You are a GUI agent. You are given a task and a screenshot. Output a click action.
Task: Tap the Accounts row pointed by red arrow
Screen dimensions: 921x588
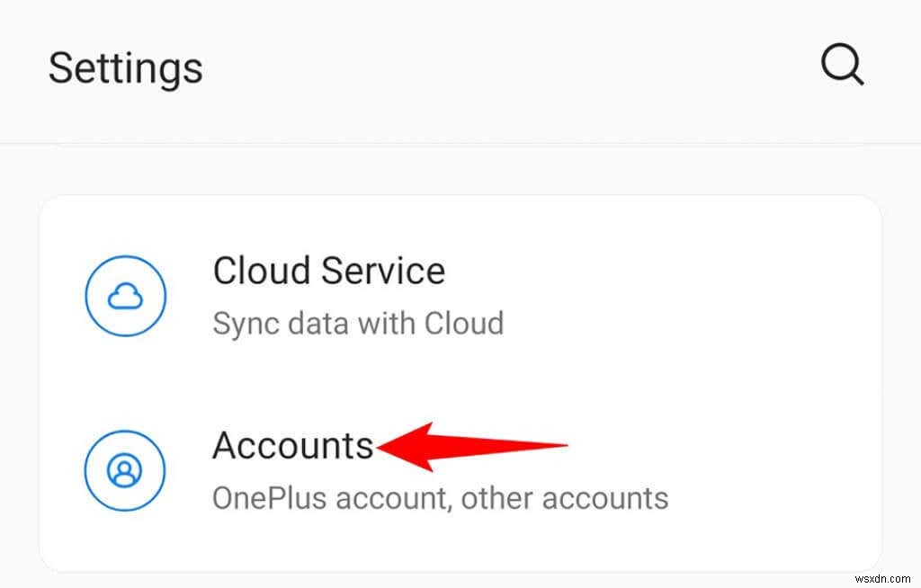point(293,445)
